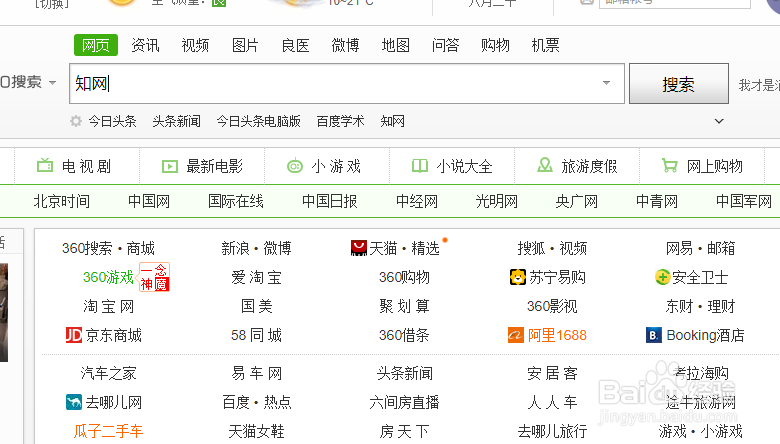Screen dimensions: 780x444
Task: Click the shopping cart icon next to 网上购物
Action: (670, 166)
